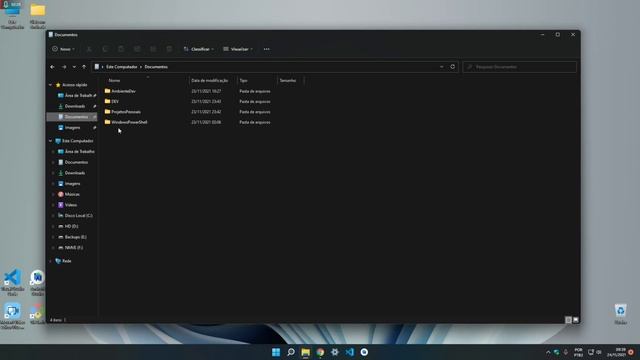
Task: Click Documentos in the address bar path
Action: (156, 67)
